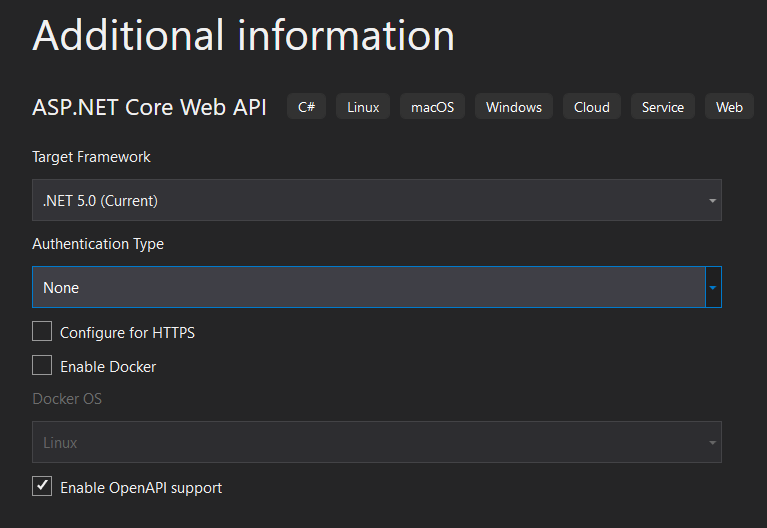Click the .NET 5.0 (Current) framework value

click(100, 201)
